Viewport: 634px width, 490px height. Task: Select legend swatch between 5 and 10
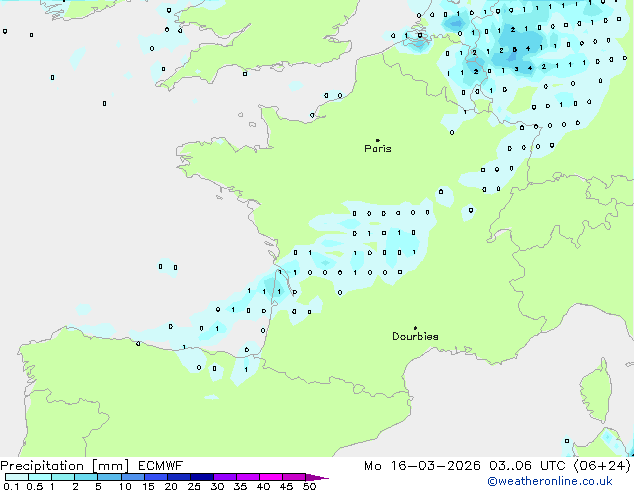coord(109,477)
